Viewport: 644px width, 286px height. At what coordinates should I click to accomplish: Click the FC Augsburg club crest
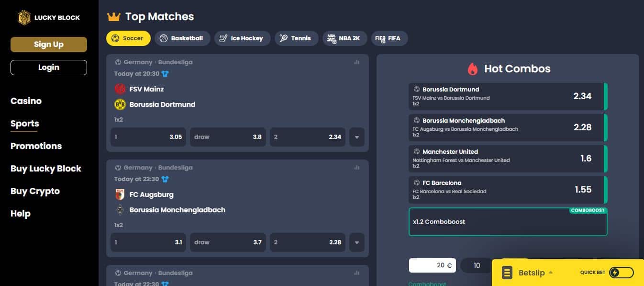120,194
